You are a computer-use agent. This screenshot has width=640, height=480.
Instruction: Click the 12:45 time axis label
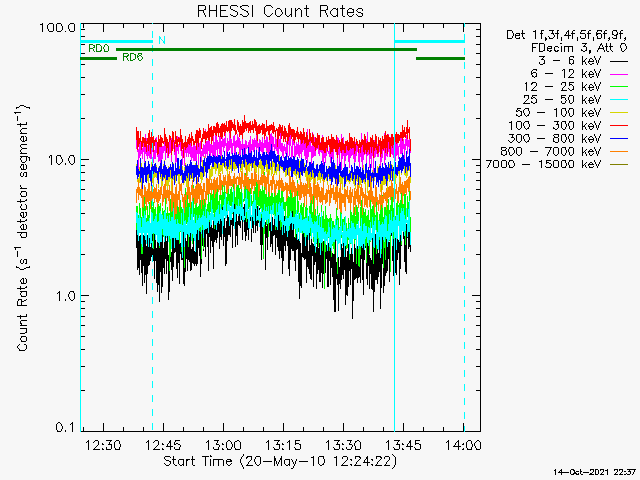[163, 445]
